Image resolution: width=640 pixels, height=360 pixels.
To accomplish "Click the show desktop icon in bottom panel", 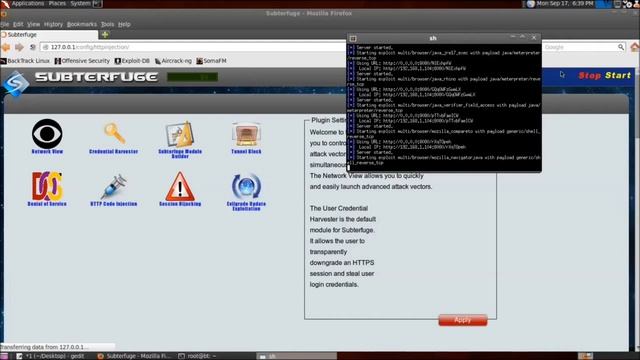I will click(x=3, y=356).
